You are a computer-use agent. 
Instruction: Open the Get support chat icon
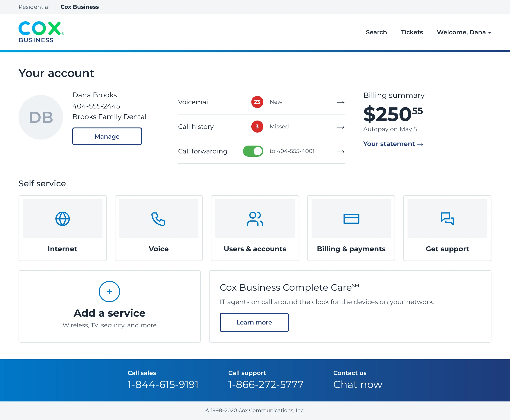pos(447,219)
